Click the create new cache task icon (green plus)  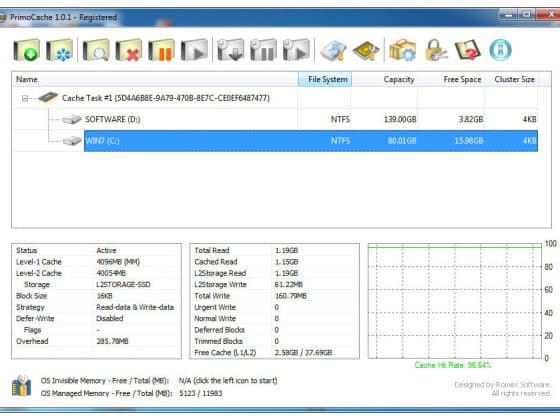(x=26, y=50)
